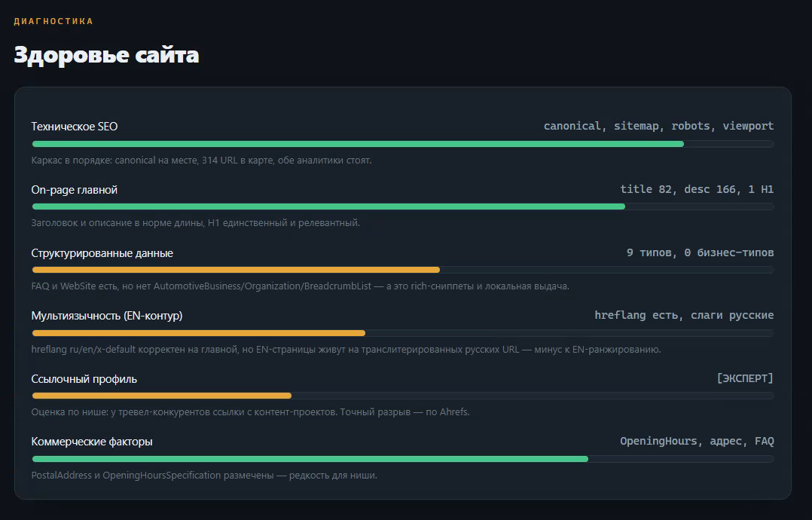Select the description starting 'Заголовок и описание'
This screenshot has height=520, width=812.
pos(196,223)
